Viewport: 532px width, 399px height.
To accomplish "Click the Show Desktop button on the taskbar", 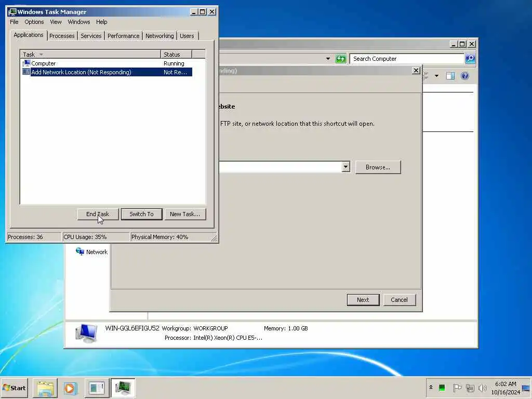I will click(526, 388).
